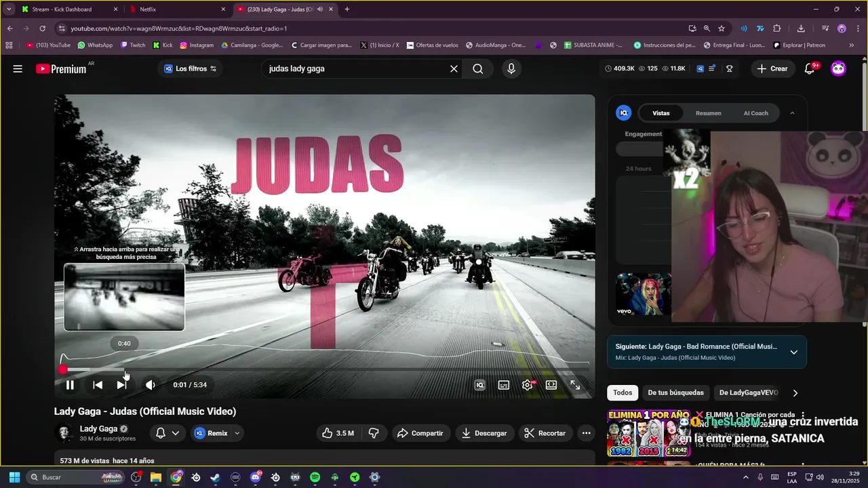Show more filter chips with arrow
Viewport: 868px width, 488px height.
pos(795,392)
